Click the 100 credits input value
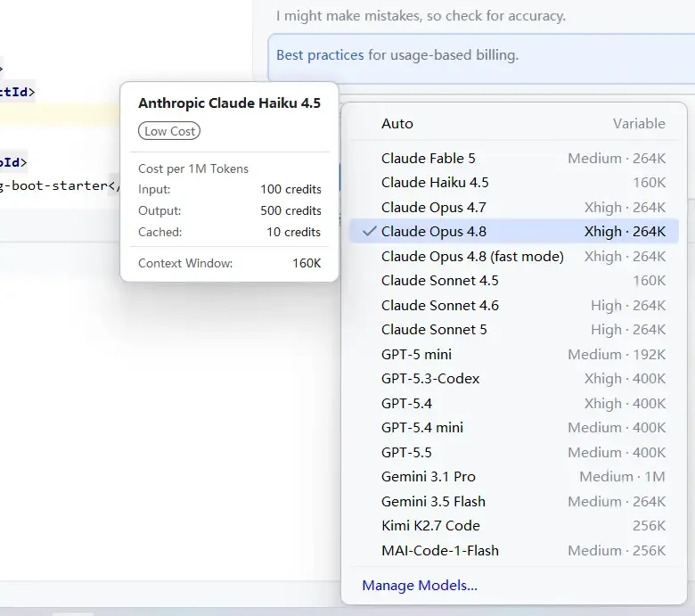 [x=290, y=189]
